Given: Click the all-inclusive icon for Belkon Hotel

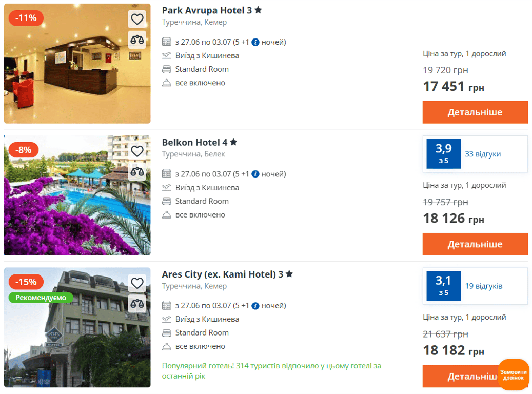Looking at the screenshot, I should coord(167,214).
